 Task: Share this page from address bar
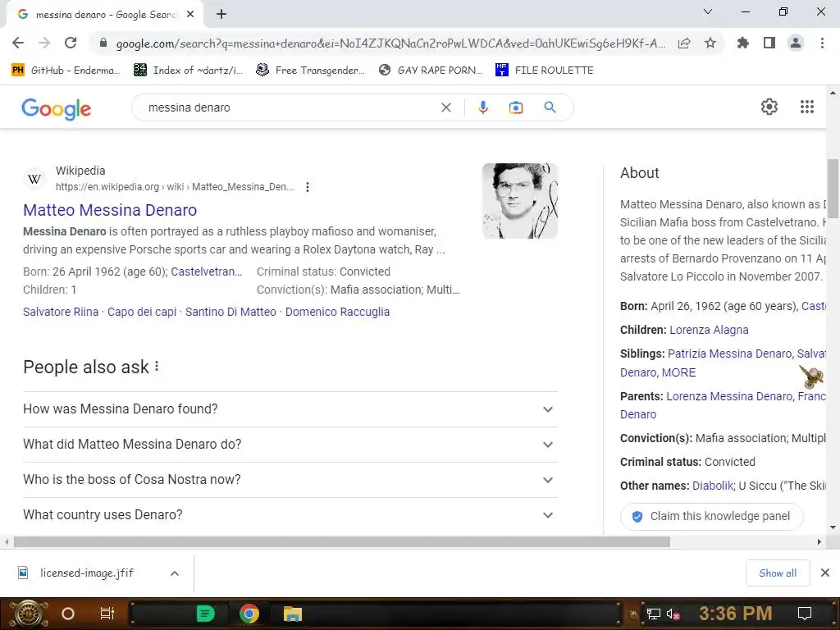point(684,43)
